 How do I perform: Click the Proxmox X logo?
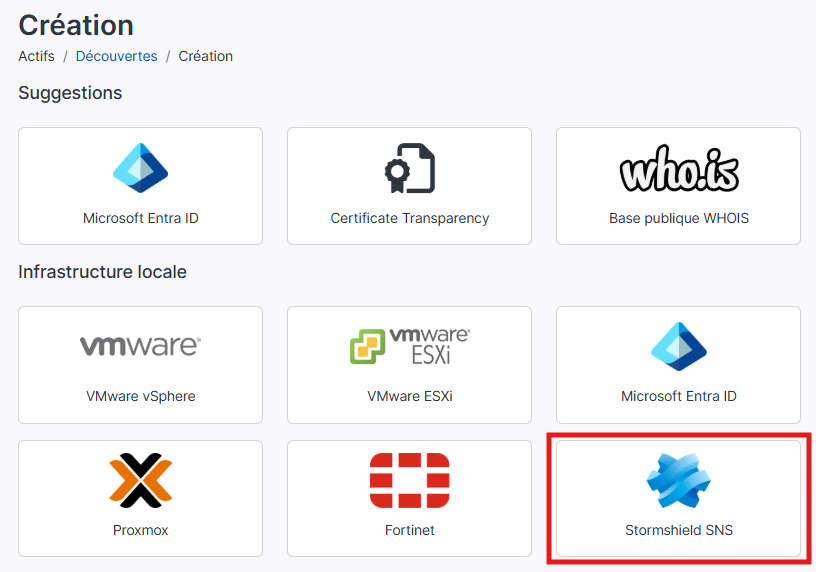coord(141,480)
